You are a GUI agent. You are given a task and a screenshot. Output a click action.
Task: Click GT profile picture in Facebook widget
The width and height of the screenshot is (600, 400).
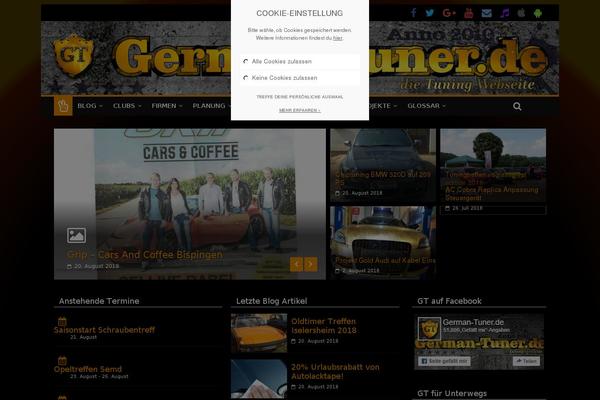point(429,328)
